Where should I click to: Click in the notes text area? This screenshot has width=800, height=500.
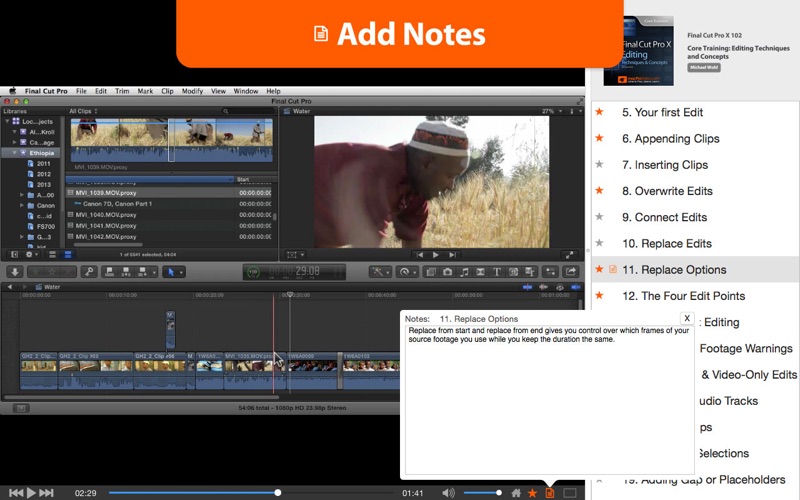(x=549, y=400)
